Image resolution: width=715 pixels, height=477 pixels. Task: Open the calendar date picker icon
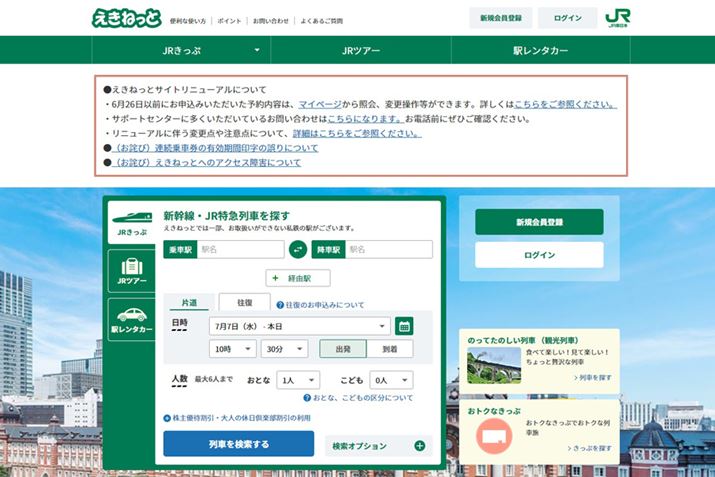click(404, 326)
